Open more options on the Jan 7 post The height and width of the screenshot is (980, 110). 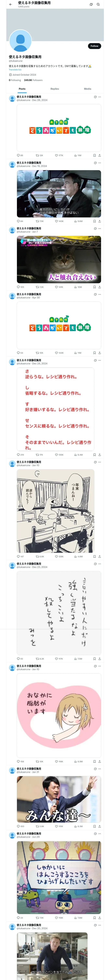(100, 229)
